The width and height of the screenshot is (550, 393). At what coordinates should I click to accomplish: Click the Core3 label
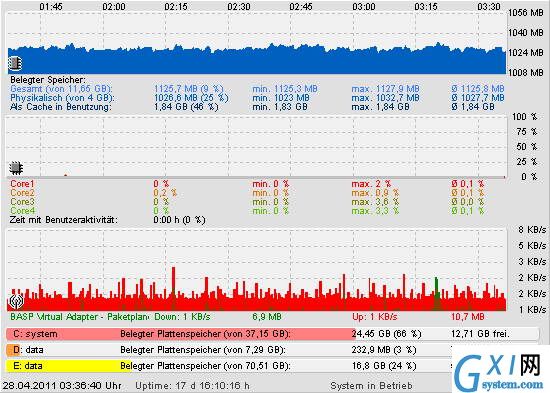click(22, 202)
